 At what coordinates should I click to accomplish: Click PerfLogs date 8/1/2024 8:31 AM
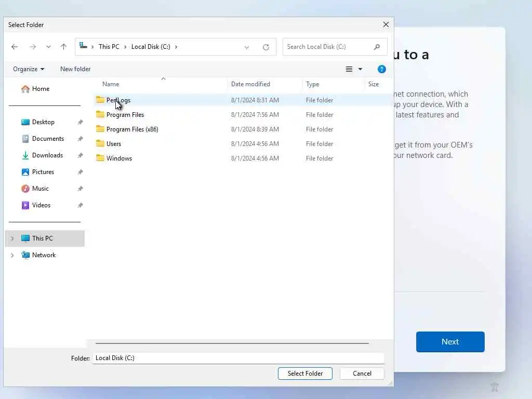point(255,100)
